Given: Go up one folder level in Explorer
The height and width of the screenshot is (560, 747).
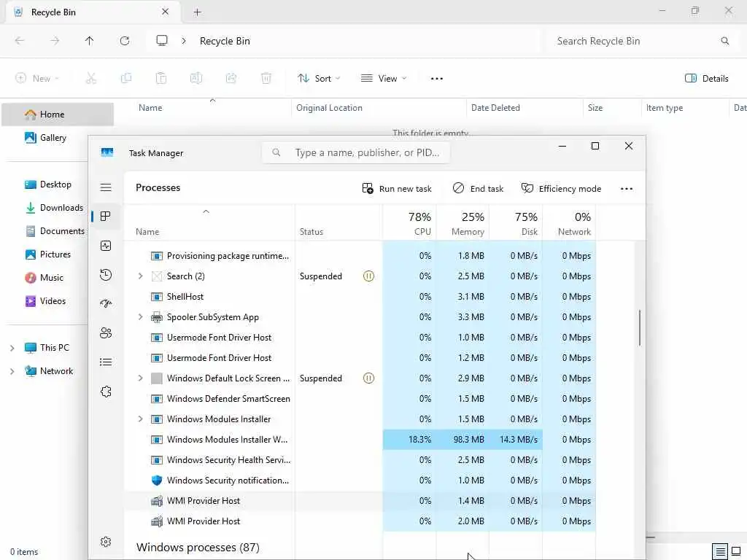Looking at the screenshot, I should (x=89, y=41).
